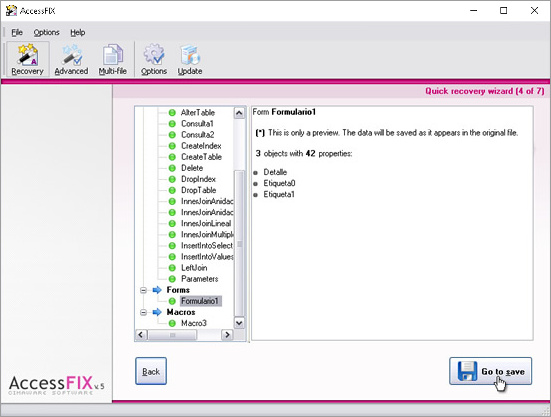Select the InsertIntoSelect query item
This screenshot has width=551, height=417.
click(x=207, y=246)
